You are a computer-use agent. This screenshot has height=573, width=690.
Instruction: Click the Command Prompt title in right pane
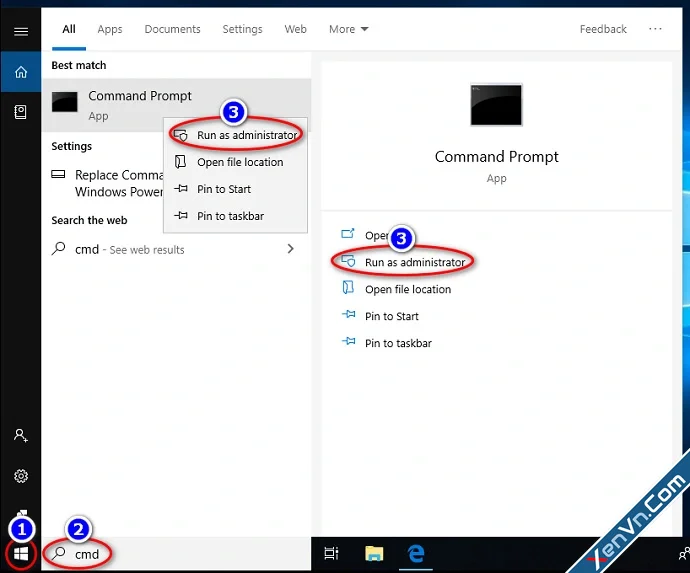tap(496, 157)
